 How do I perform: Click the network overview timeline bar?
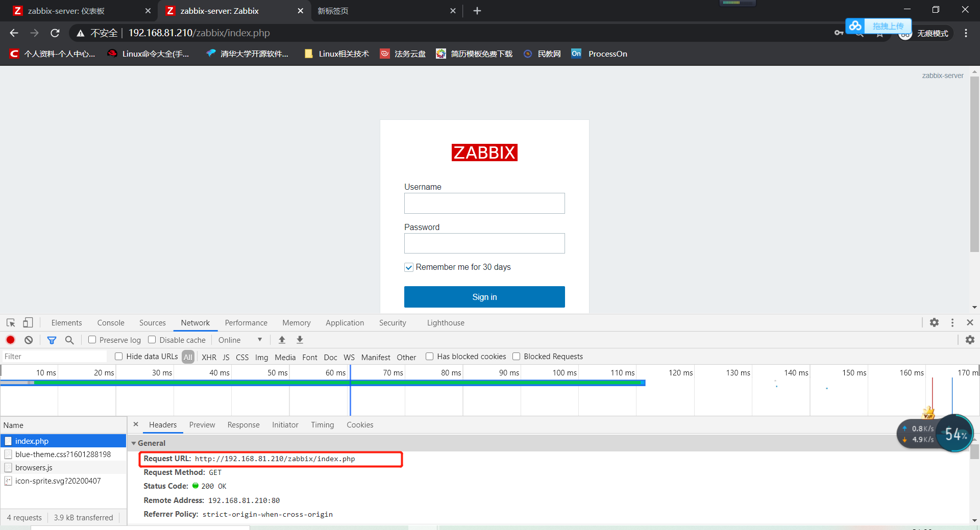[323, 383]
